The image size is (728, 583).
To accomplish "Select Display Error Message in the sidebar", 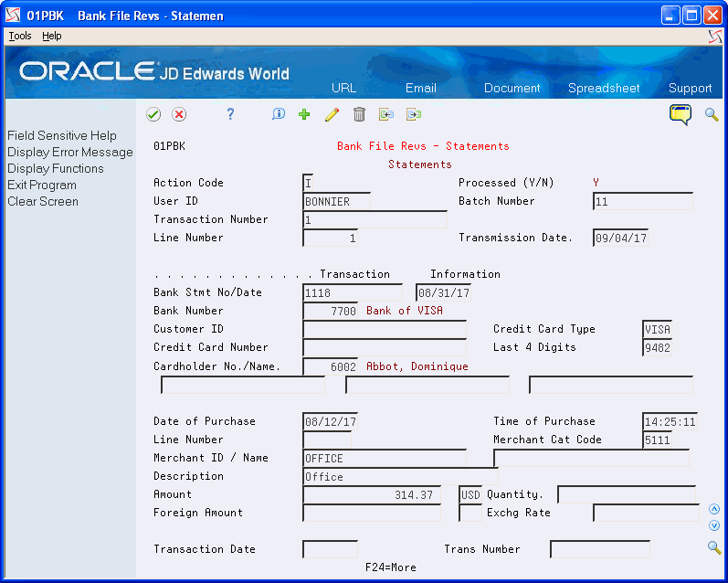I will click(x=70, y=153).
